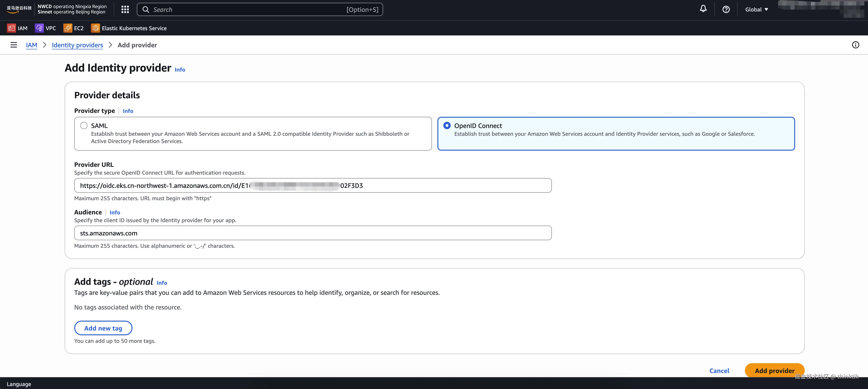Open the help question mark icon

(x=726, y=9)
